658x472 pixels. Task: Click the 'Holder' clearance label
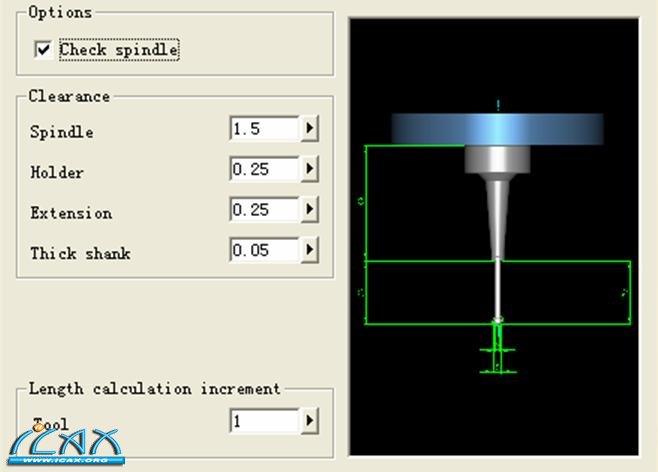[x=57, y=172]
